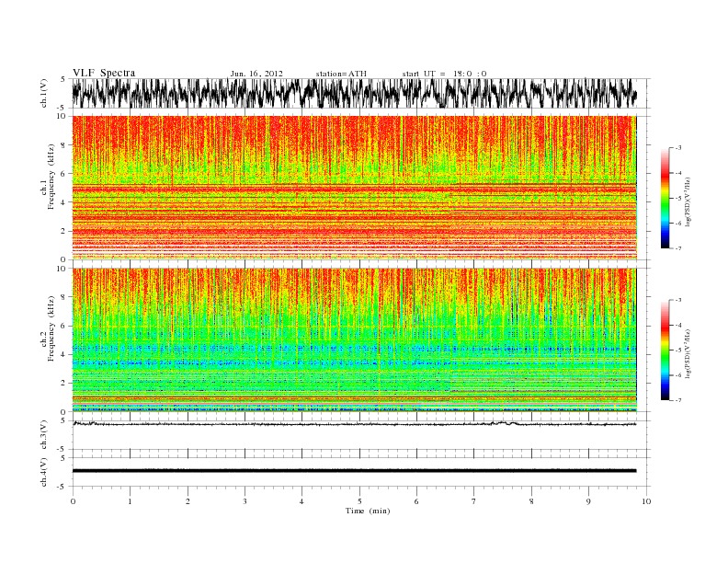The image size is (728, 563).
Task: Click the log(PSD) label beside ch.2 color bar
Action: [x=688, y=353]
